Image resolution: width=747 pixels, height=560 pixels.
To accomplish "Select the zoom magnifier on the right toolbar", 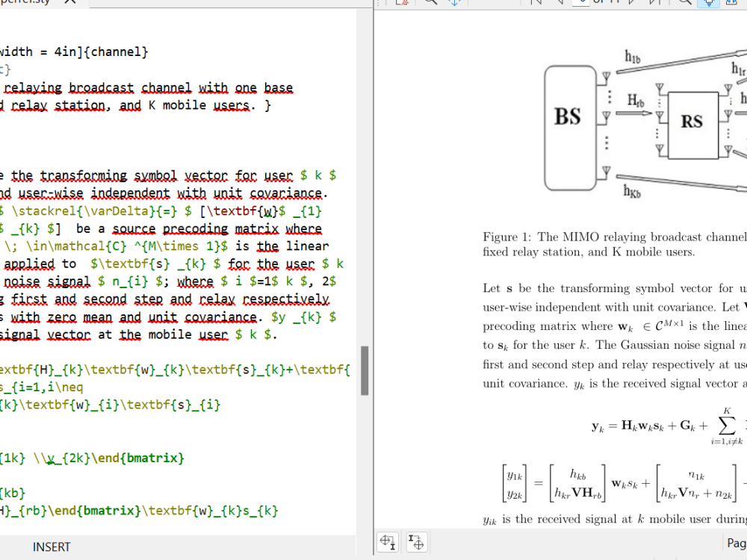I will 685,4.
